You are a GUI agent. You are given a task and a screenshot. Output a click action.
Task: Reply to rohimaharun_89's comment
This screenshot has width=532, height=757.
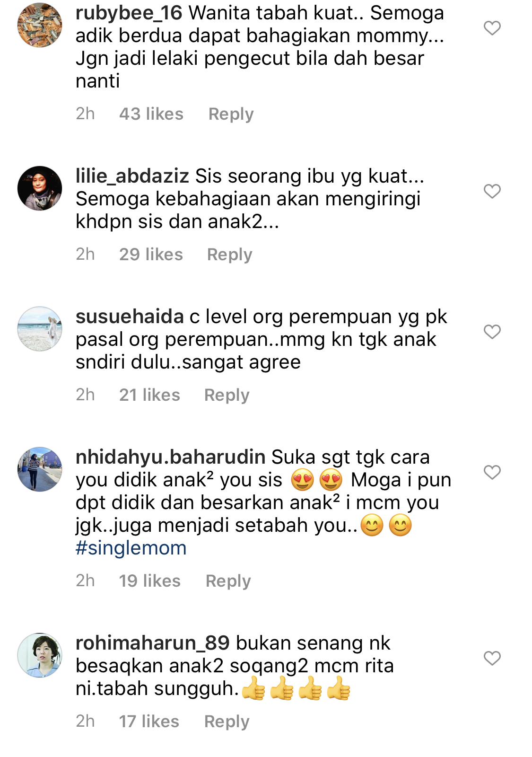tap(227, 722)
